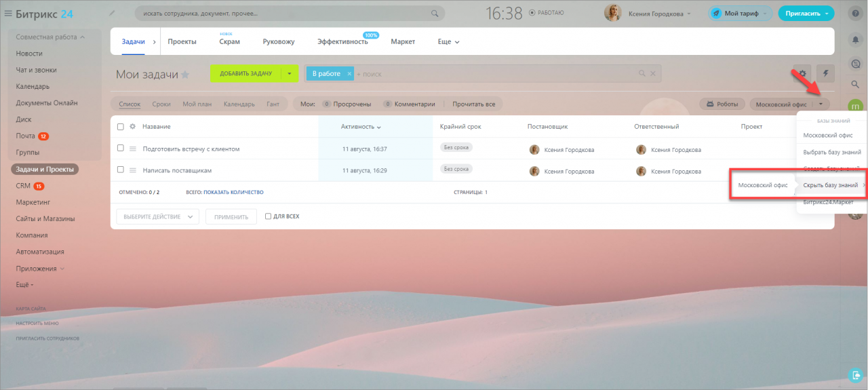The width and height of the screenshot is (868, 390).
Task: Open Чат и звонки in sidebar
Action: tap(37, 70)
